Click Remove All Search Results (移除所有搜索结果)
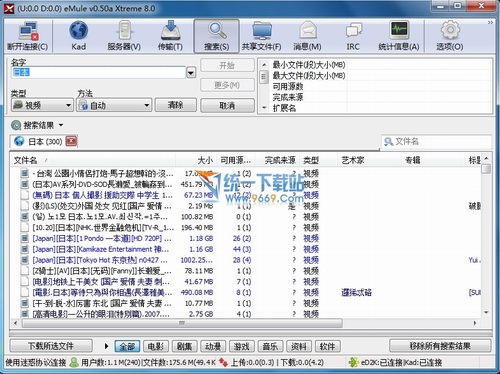This screenshot has height=374, width=500. [x=440, y=346]
